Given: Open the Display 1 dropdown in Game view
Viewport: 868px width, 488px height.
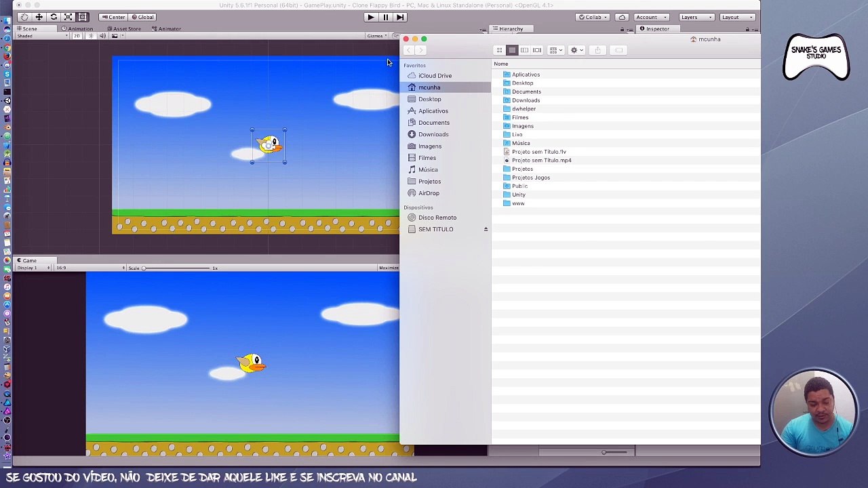Looking at the screenshot, I should click(x=33, y=268).
